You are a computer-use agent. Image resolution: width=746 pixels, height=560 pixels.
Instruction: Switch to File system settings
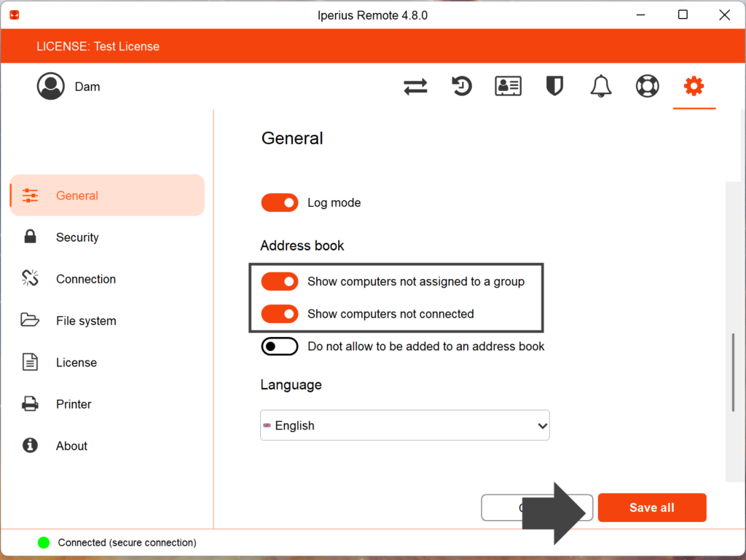[x=107, y=321]
